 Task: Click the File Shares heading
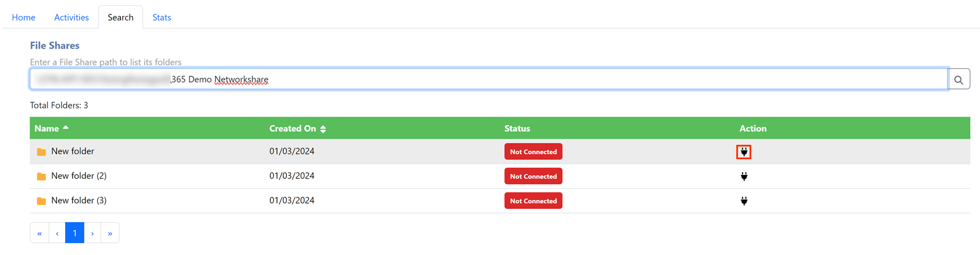(x=55, y=46)
